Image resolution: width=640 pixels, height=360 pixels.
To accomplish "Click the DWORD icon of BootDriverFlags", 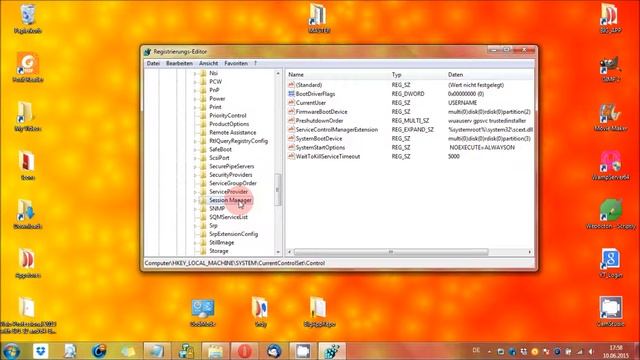I will (291, 94).
